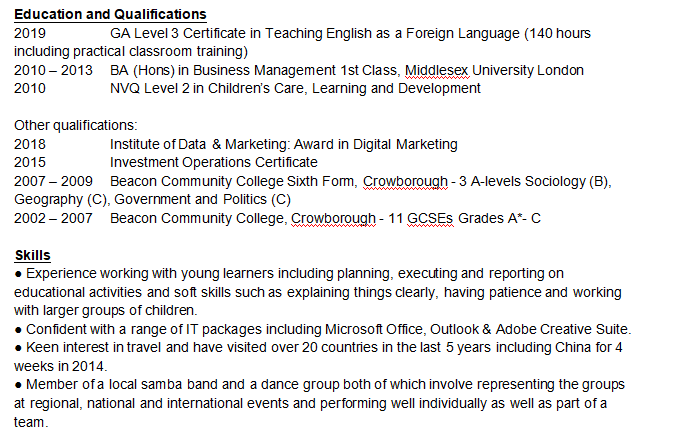The width and height of the screenshot is (694, 438).
Task: Click the "Education and Qualifications" heading
Action: pyautogui.click(x=111, y=15)
